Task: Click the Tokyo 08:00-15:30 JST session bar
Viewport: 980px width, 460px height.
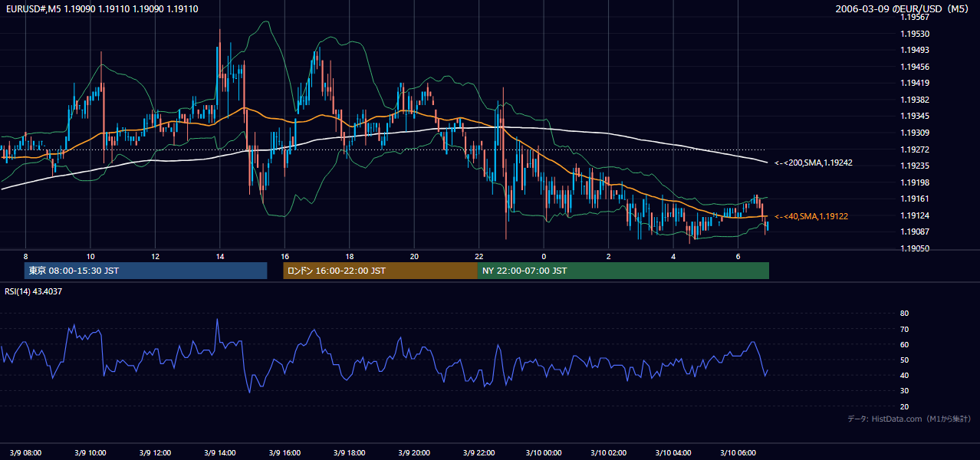Action: coord(146,271)
